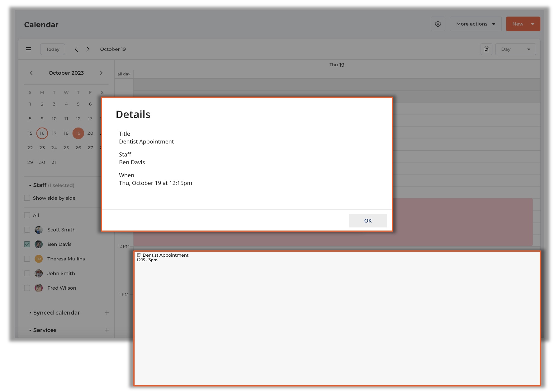Click the Today button
555x392 pixels.
click(x=53, y=49)
